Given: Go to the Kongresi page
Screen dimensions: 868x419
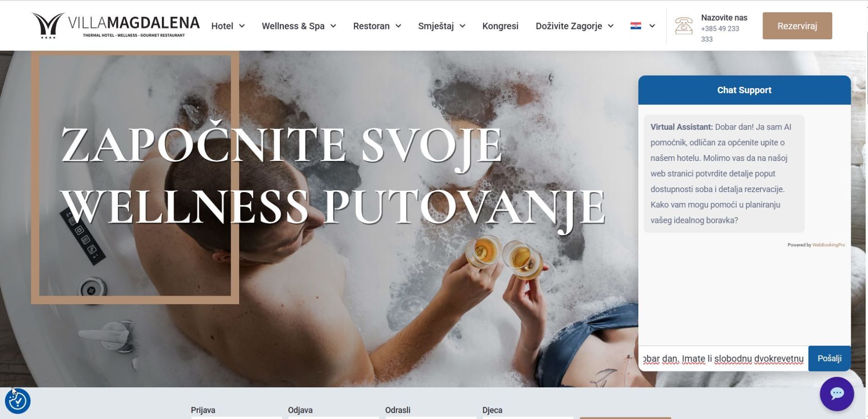Looking at the screenshot, I should (x=500, y=26).
